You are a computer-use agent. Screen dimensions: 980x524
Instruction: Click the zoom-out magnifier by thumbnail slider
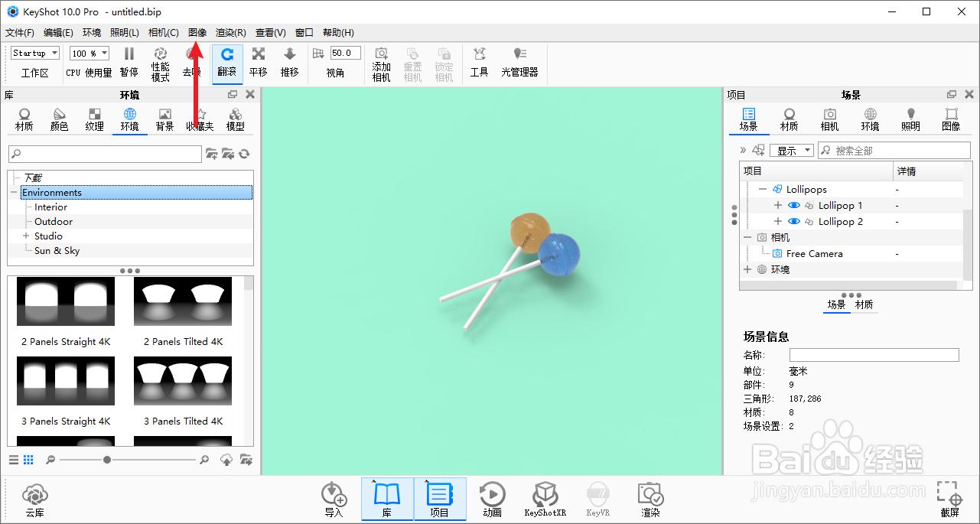[x=50, y=460]
